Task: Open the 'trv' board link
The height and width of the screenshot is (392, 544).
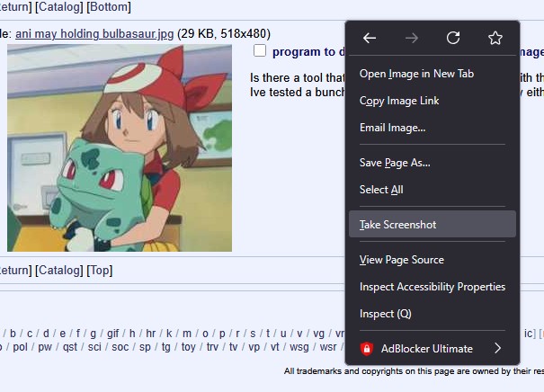Action: coord(212,347)
